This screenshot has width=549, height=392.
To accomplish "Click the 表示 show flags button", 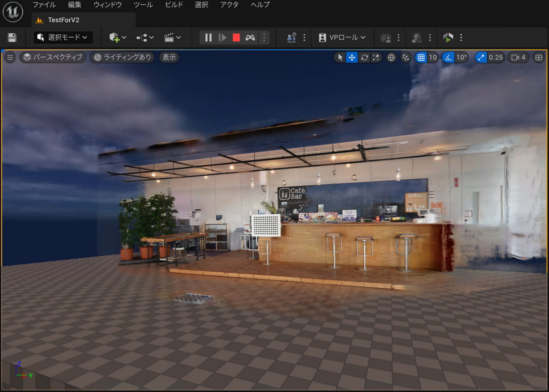I will [x=169, y=57].
